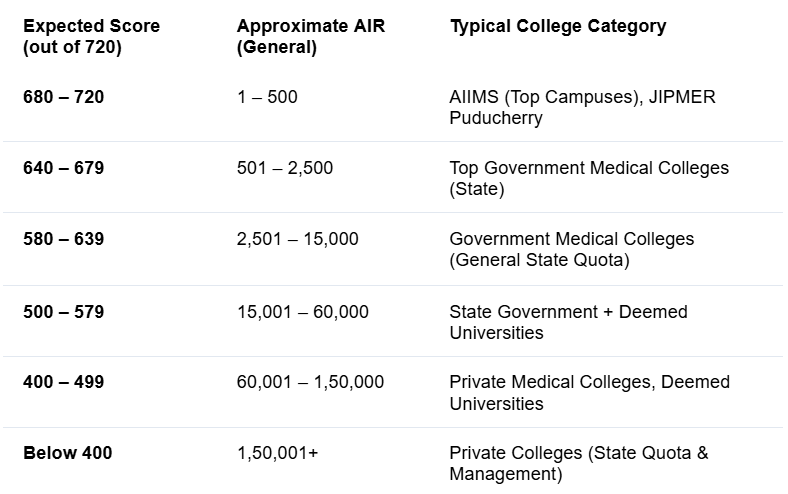This screenshot has width=788, height=494.
Task: Click the "15,001 – 60,000" rank cell
Action: [x=302, y=312]
